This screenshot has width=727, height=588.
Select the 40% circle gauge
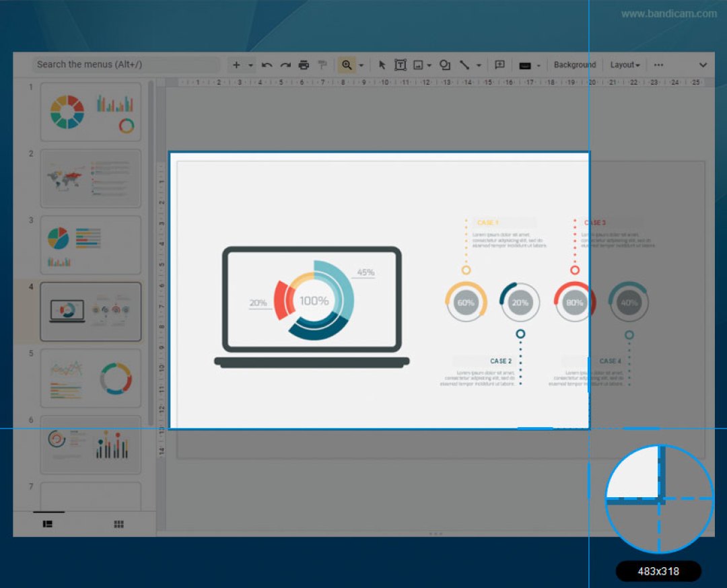[x=629, y=302]
